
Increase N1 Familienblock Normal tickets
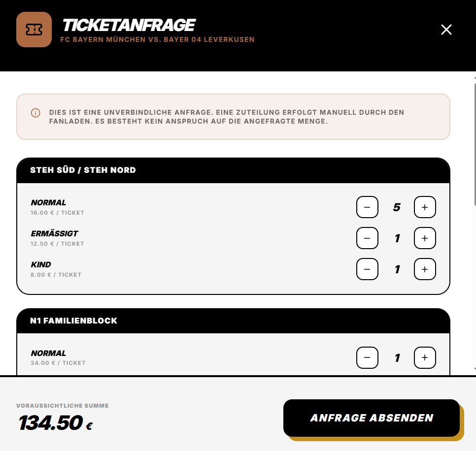425,357
